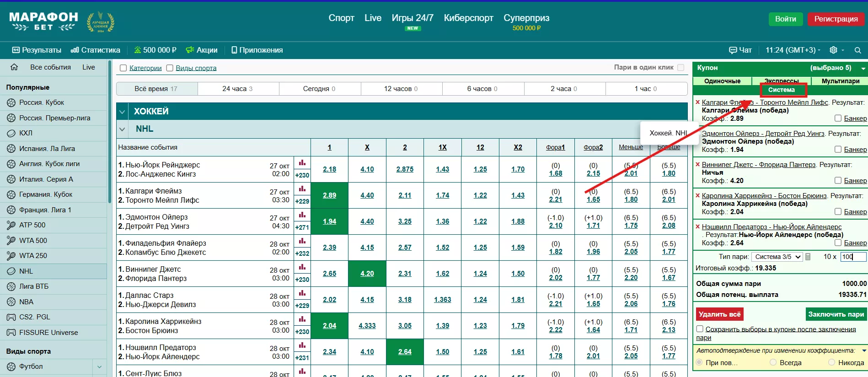Remove Нэшвилл Предаторз selection from coupon
This screenshot has width=868, height=377.
point(697,227)
